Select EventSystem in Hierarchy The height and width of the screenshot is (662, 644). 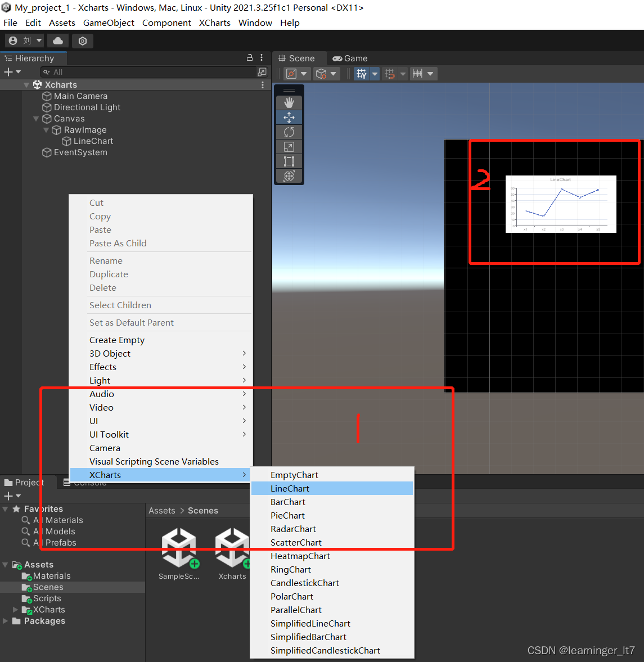80,152
